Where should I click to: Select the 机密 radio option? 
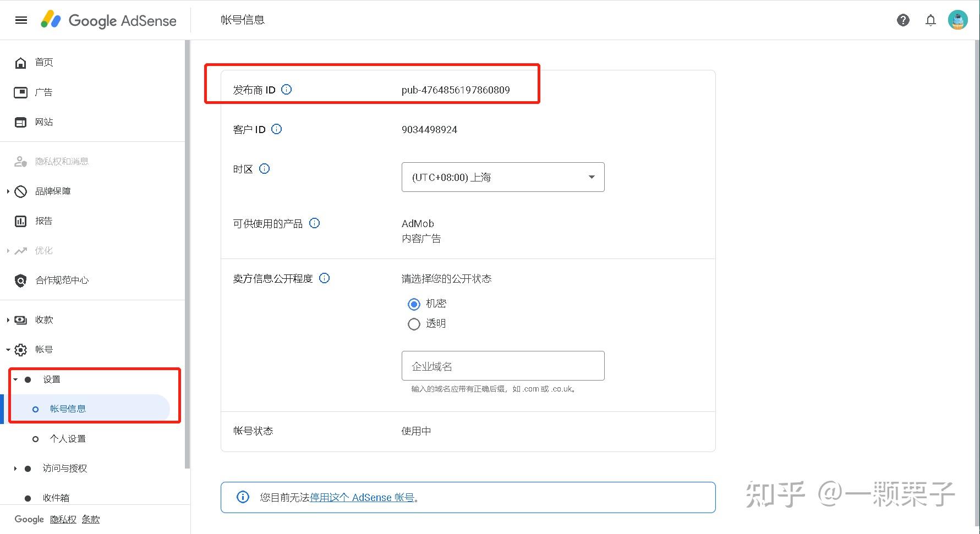pyautogui.click(x=414, y=304)
